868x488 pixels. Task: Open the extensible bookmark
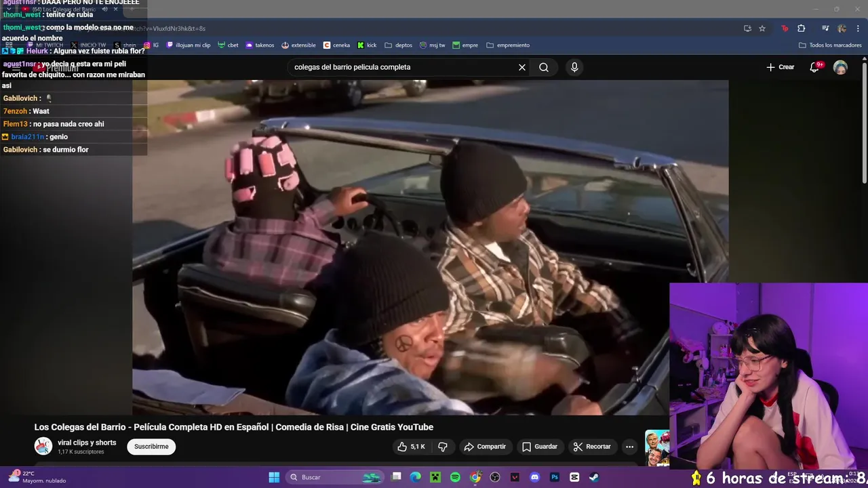pyautogui.click(x=298, y=45)
